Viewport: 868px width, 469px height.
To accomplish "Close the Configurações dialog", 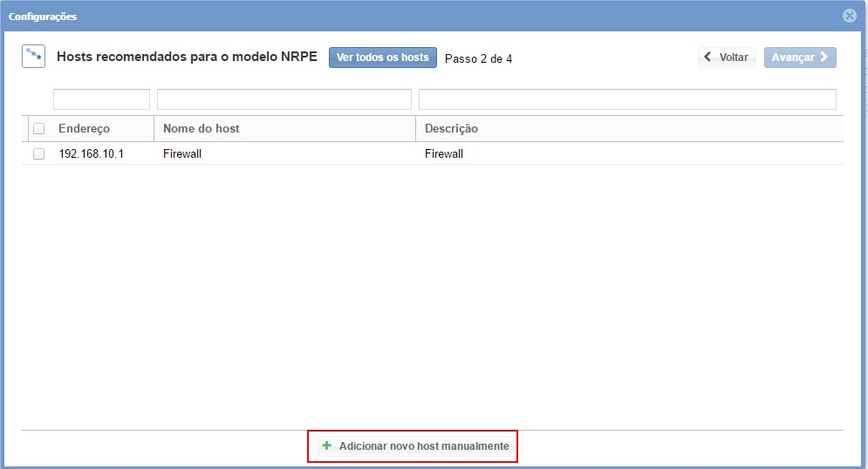I will click(x=849, y=16).
